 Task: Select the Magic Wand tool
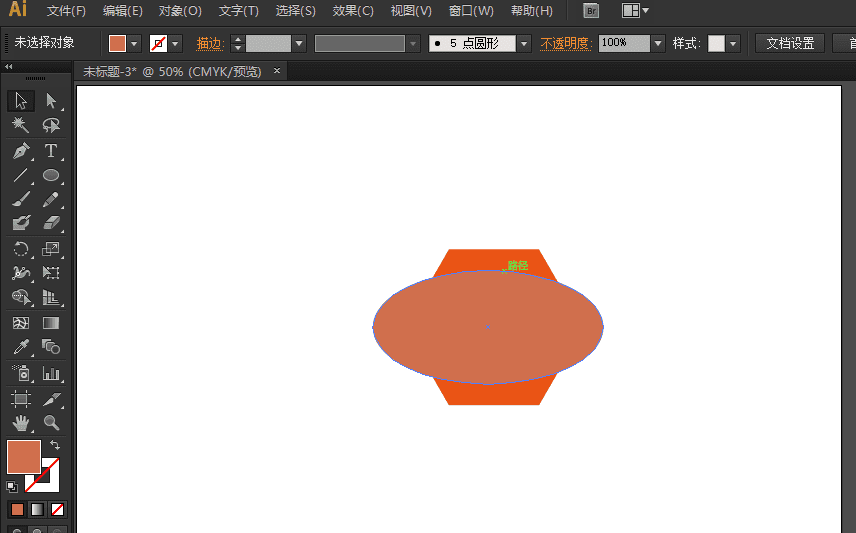[21, 125]
